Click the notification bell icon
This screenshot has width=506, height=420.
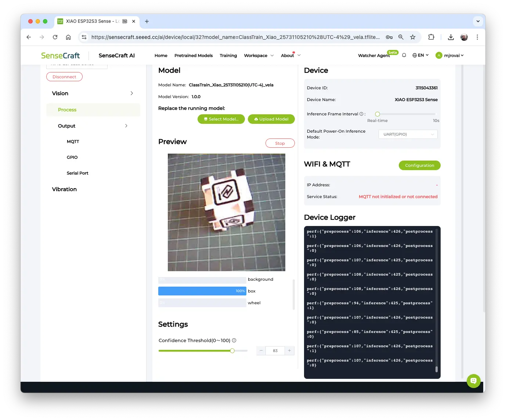click(404, 55)
